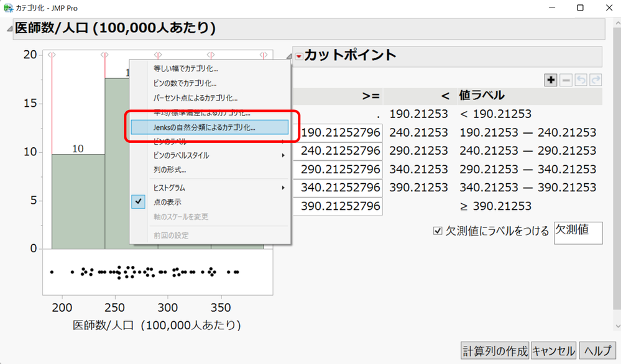Select cutpoint handle at 240.21 on histogram

click(x=104, y=55)
